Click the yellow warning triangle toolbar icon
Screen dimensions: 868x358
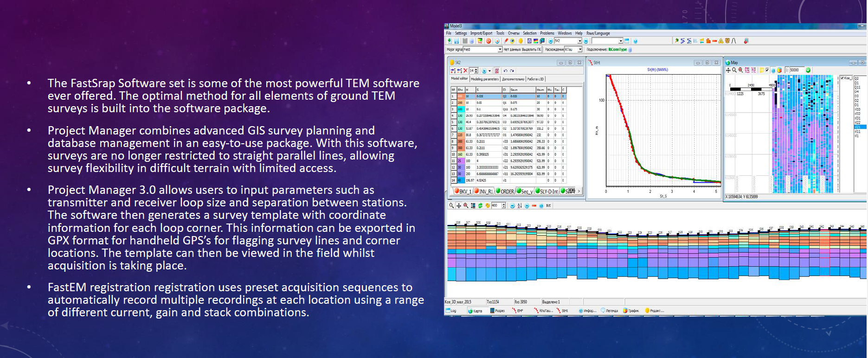point(721,41)
